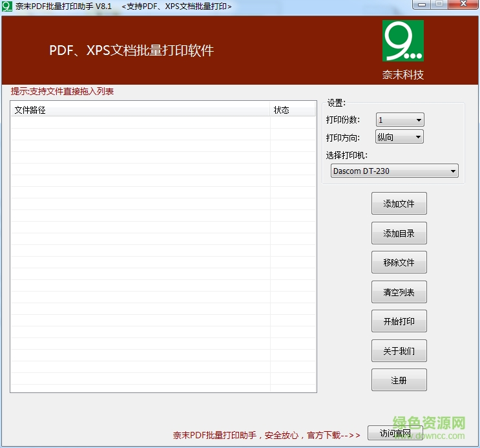Click the 移除文件 button
Image resolution: width=480 pixels, height=448 pixels.
click(399, 262)
